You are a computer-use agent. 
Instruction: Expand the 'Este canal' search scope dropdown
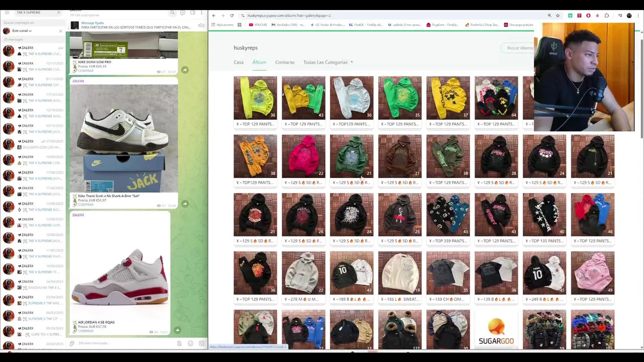[22, 31]
